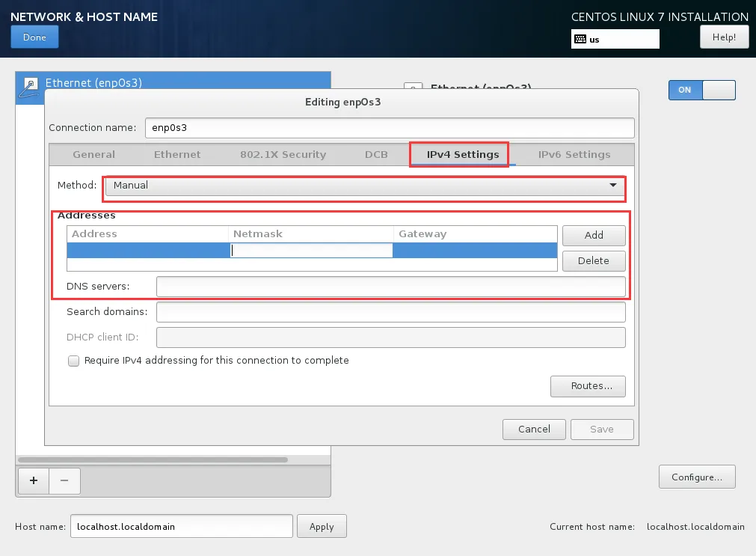Click the horizontal scrollbar under device list
756x556 pixels.
point(153,460)
